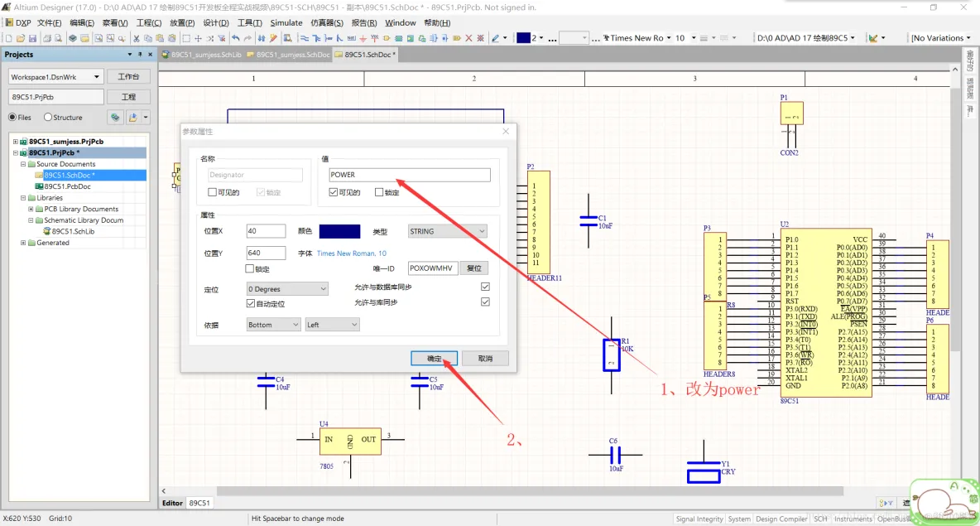Open the 放置(P) menu

182,22
